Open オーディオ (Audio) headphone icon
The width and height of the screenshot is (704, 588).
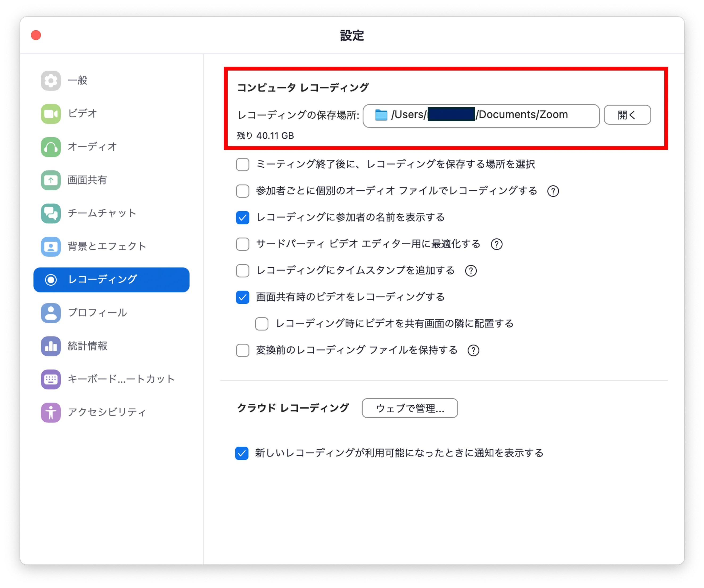click(x=51, y=147)
